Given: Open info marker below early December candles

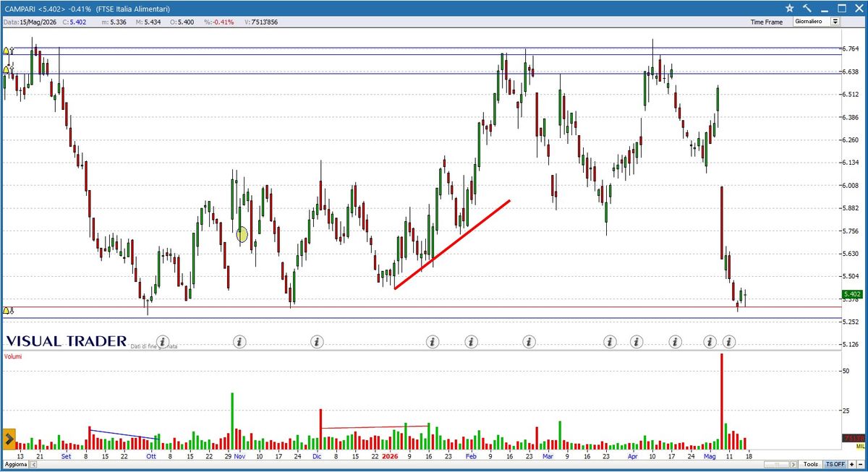Looking at the screenshot, I should pos(317,341).
